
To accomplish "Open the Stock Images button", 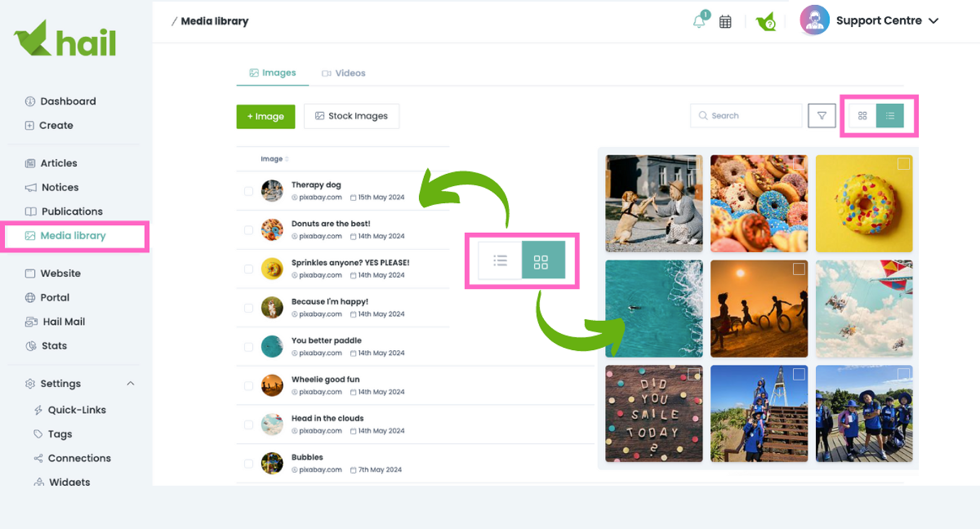I will click(x=351, y=116).
